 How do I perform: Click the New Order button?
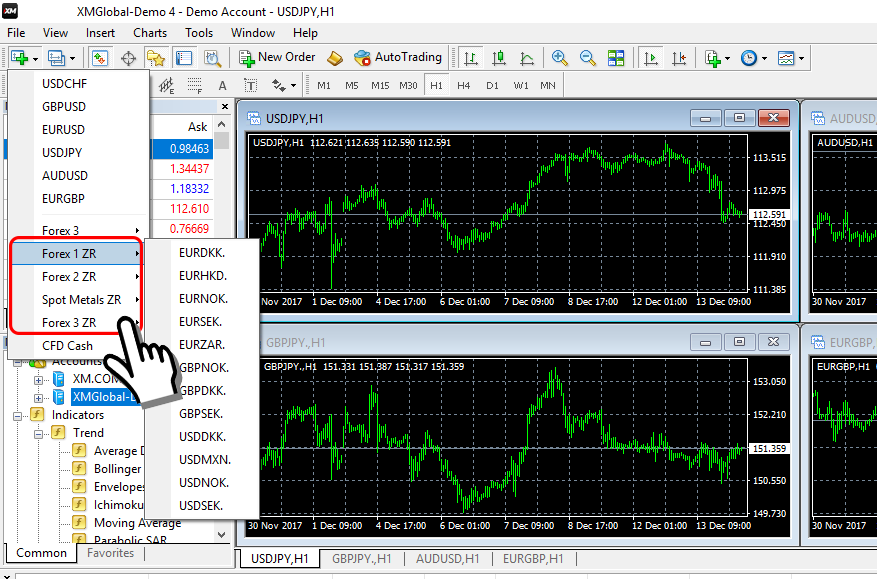tap(277, 58)
